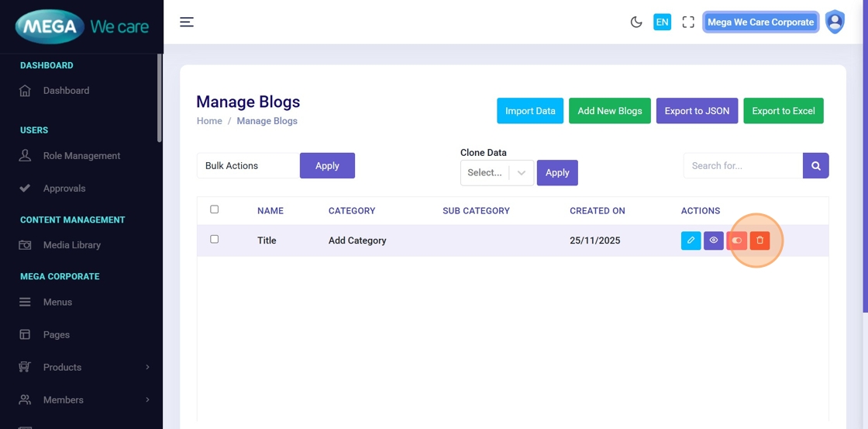The height and width of the screenshot is (429, 868).
Task: Click the hamburger menu icon
Action: pyautogui.click(x=187, y=22)
